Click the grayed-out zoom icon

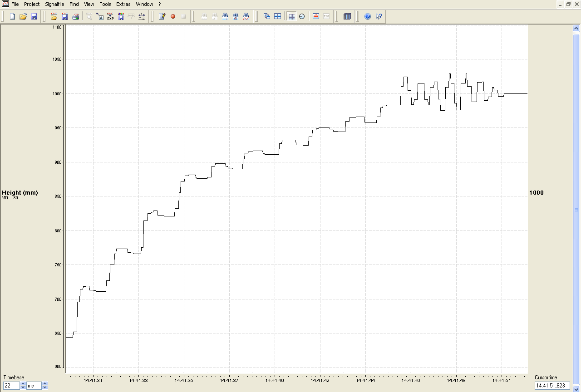89,16
